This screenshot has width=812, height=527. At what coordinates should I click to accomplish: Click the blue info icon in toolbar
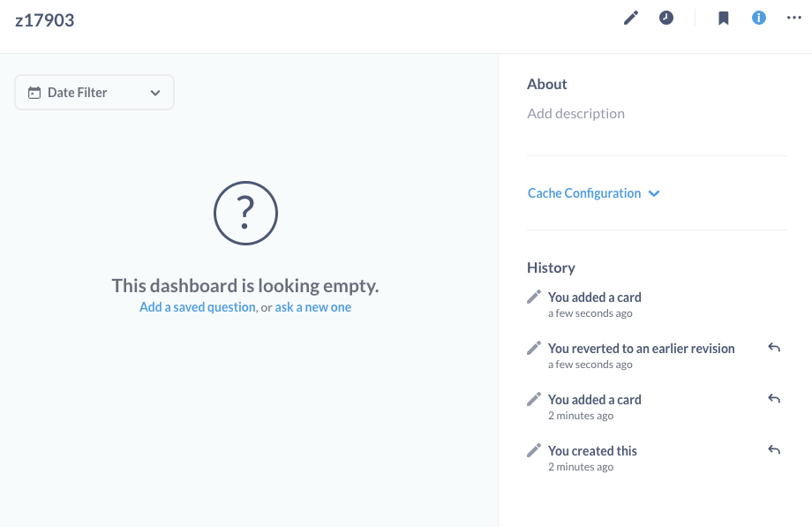click(758, 18)
